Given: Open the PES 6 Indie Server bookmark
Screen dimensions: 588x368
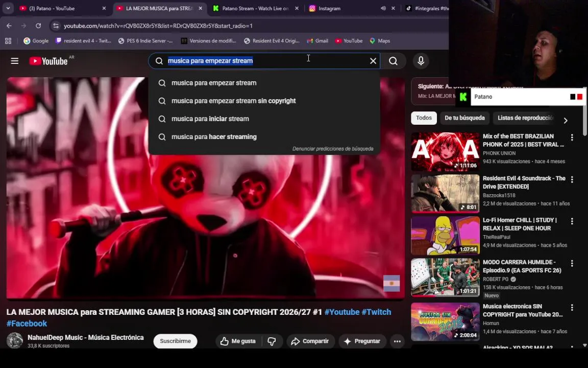Looking at the screenshot, I should 145,41.
